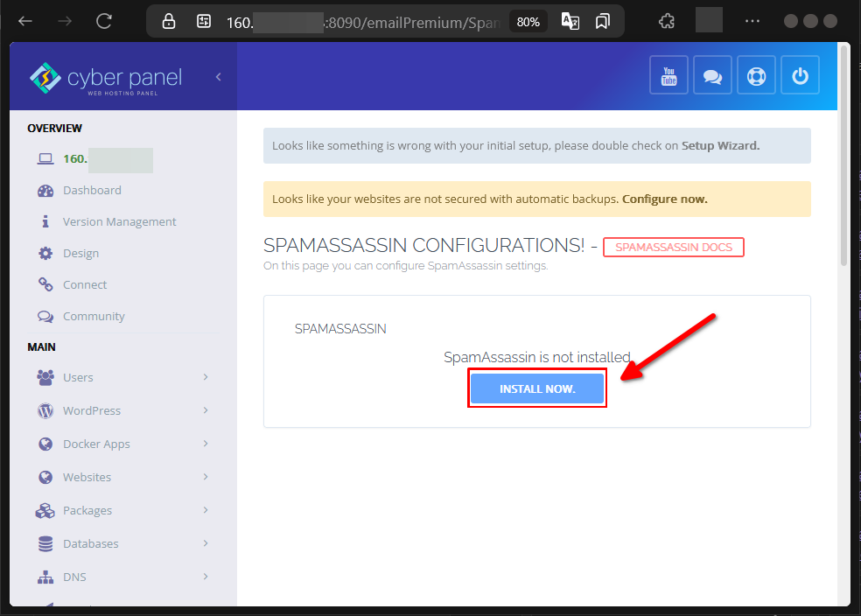Click the Dashboard gauge icon
This screenshot has height=616, width=861.
[45, 191]
